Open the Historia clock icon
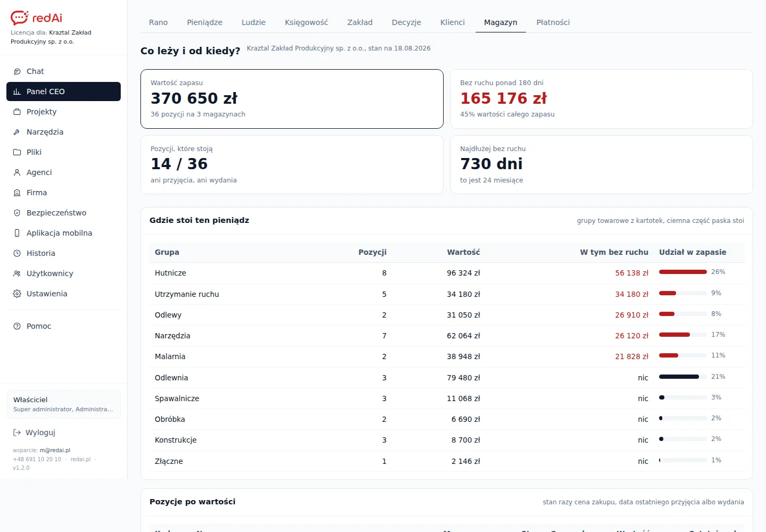 17,253
